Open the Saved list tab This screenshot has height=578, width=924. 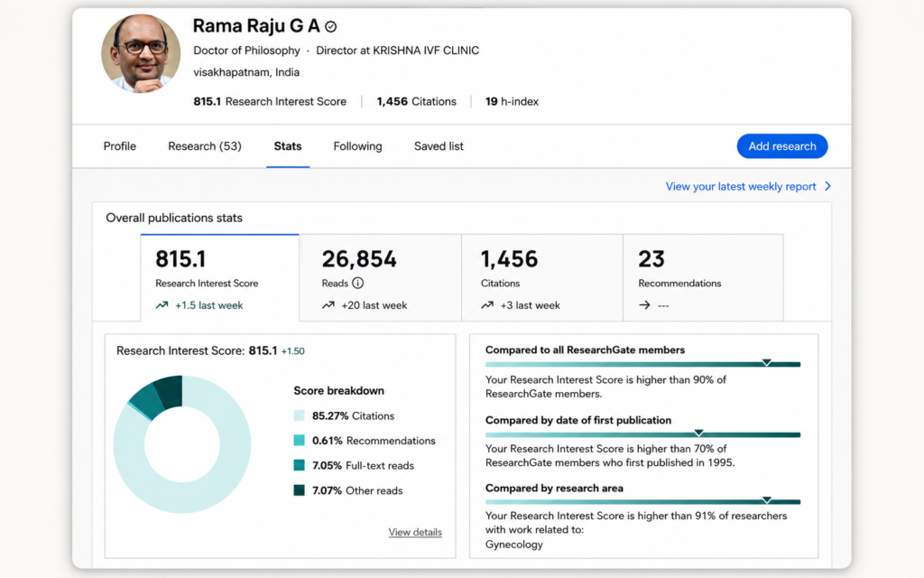(439, 146)
